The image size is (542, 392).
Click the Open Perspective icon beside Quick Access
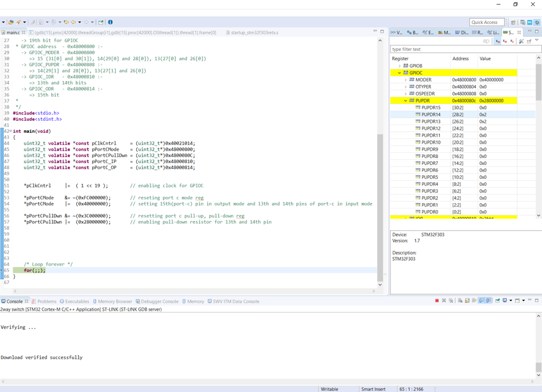click(513, 22)
